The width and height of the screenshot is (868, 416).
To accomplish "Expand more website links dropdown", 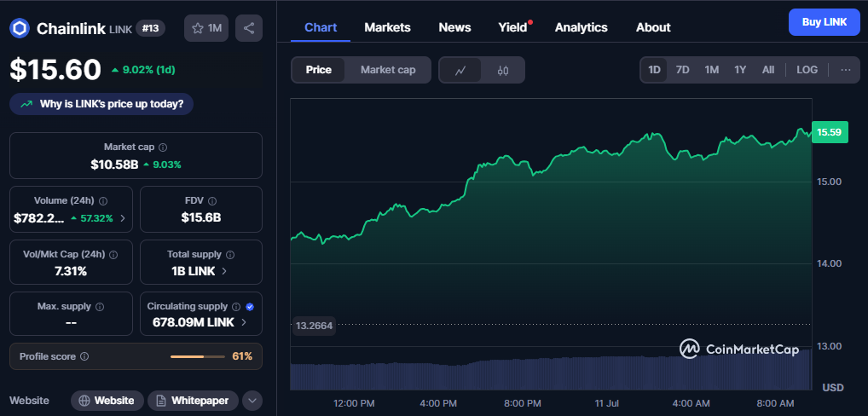I will tap(252, 401).
